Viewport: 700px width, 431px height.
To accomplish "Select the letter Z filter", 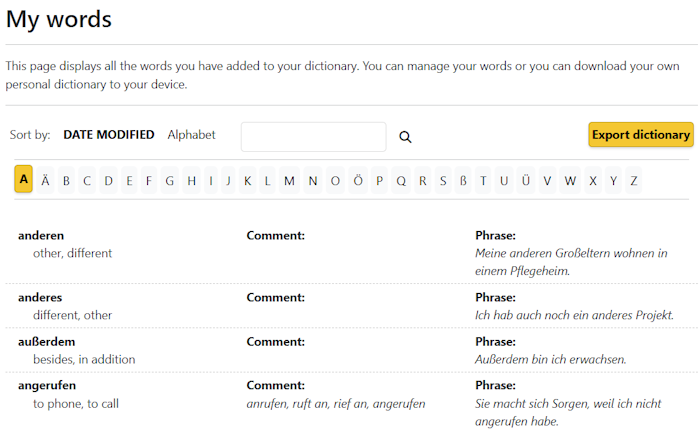I will tap(634, 181).
